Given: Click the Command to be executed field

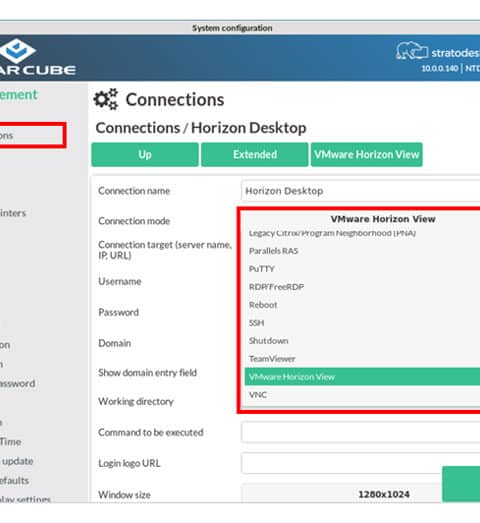Looking at the screenshot, I should (x=360, y=432).
